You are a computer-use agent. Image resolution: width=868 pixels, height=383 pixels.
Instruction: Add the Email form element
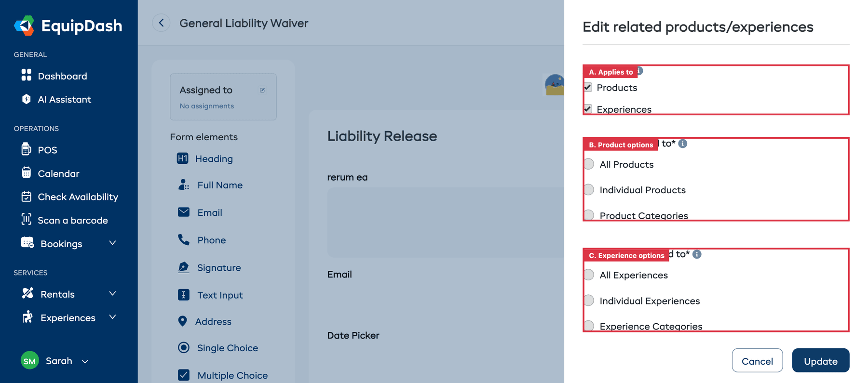[x=210, y=212]
